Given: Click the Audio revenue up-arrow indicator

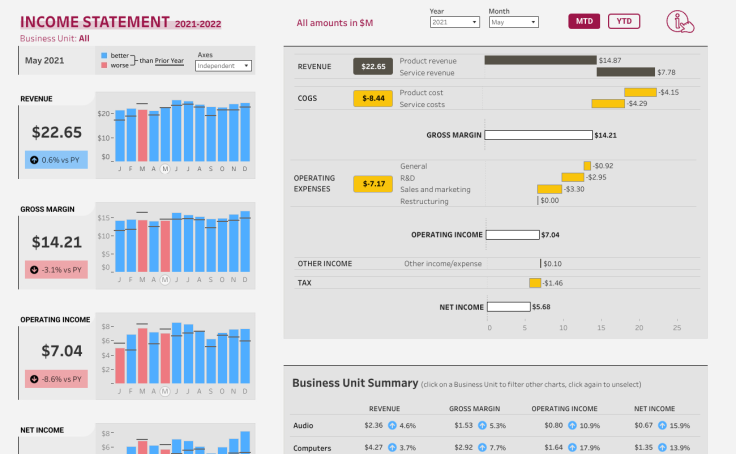Looking at the screenshot, I should click(x=391, y=426).
